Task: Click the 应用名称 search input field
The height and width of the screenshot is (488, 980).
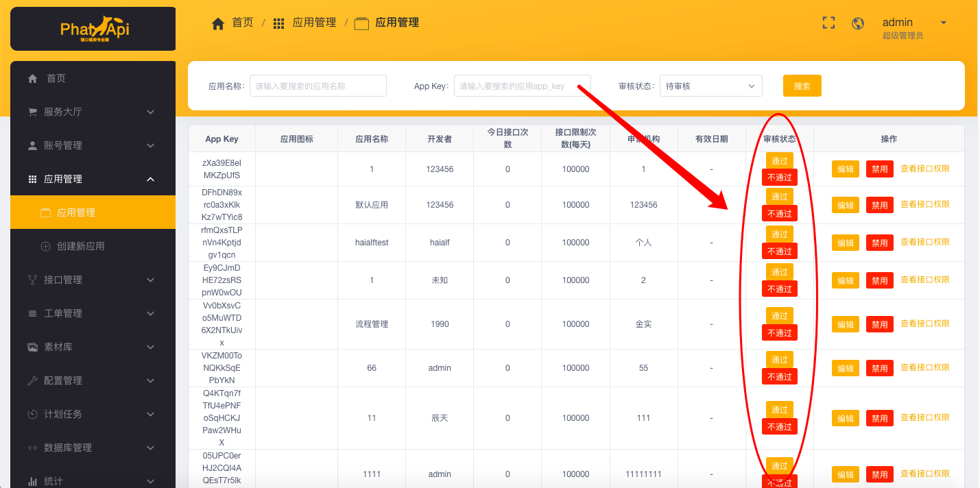Action: tap(318, 86)
